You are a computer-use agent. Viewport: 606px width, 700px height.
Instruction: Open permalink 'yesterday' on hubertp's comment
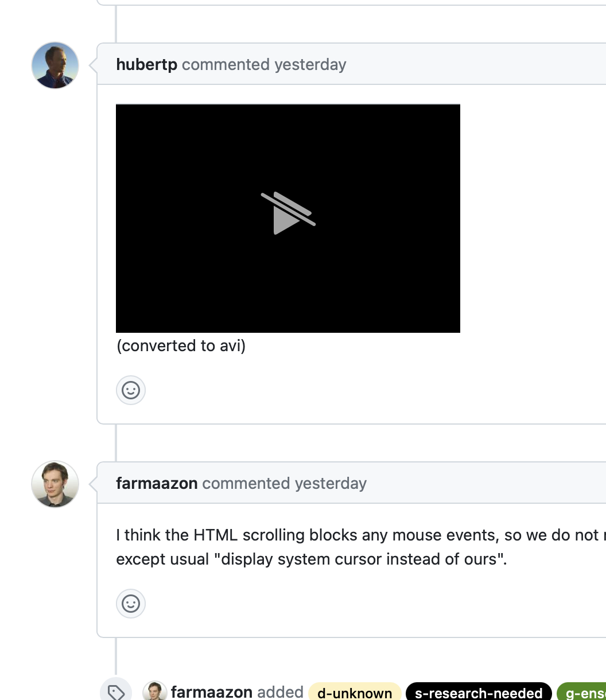click(x=310, y=65)
